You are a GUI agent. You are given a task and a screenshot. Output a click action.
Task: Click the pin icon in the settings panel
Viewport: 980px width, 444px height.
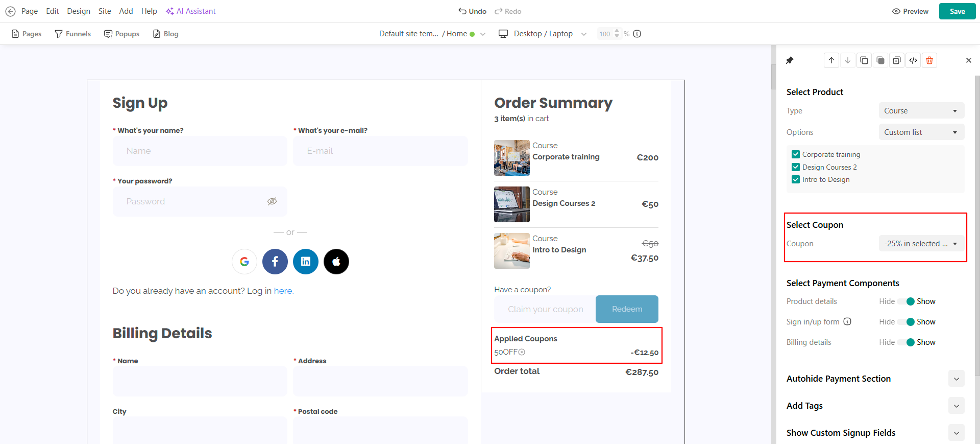point(790,60)
